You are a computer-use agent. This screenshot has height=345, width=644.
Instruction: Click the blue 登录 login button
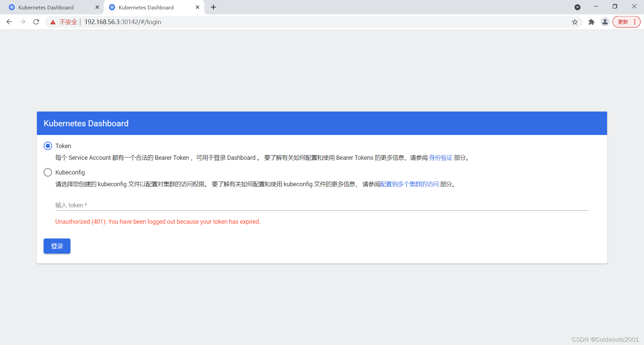[x=57, y=246]
